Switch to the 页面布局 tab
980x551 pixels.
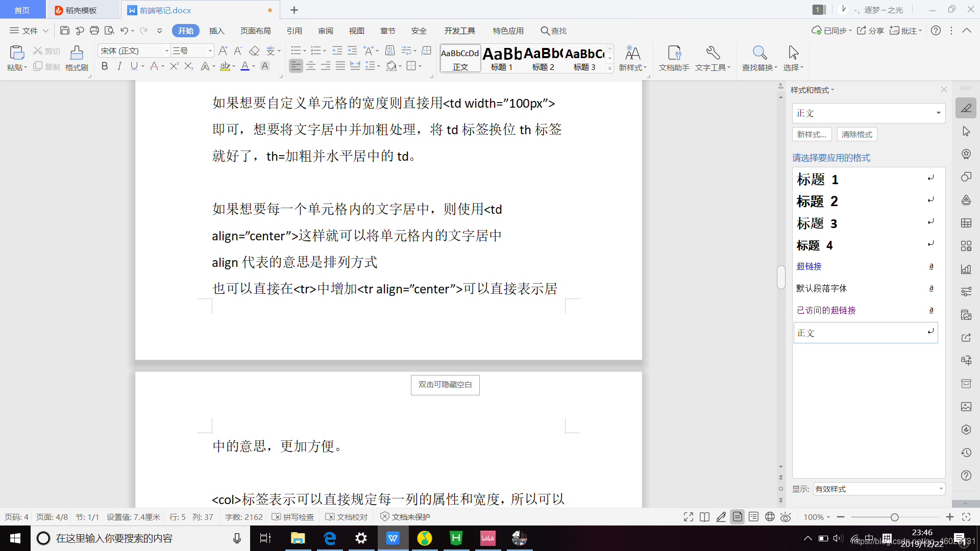255,31
